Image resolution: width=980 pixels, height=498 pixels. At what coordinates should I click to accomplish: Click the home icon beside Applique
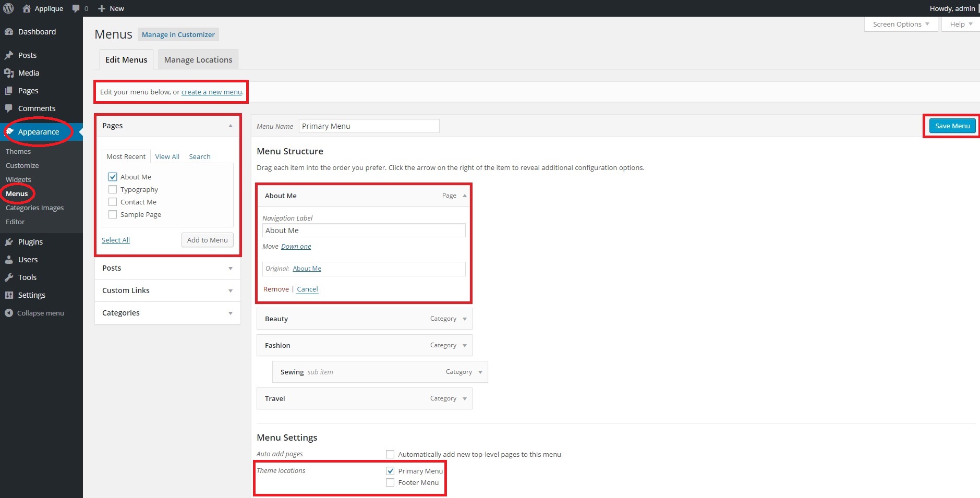(27, 8)
